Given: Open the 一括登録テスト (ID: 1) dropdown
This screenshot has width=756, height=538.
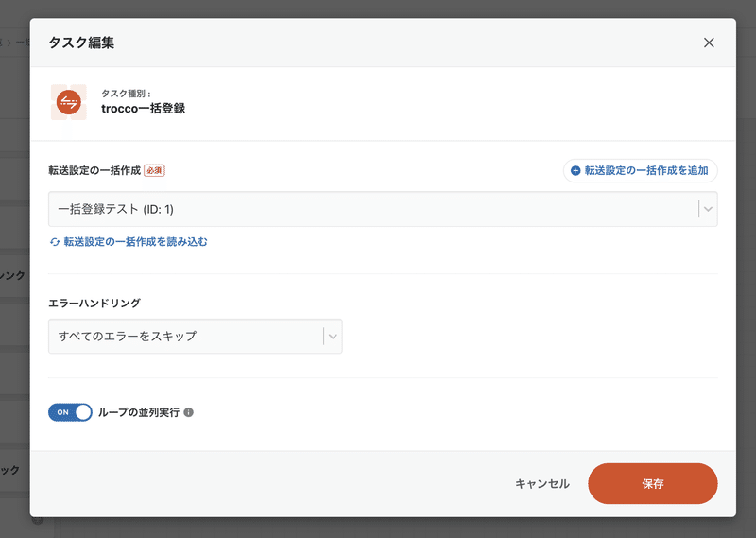Looking at the screenshot, I should click(x=383, y=209).
